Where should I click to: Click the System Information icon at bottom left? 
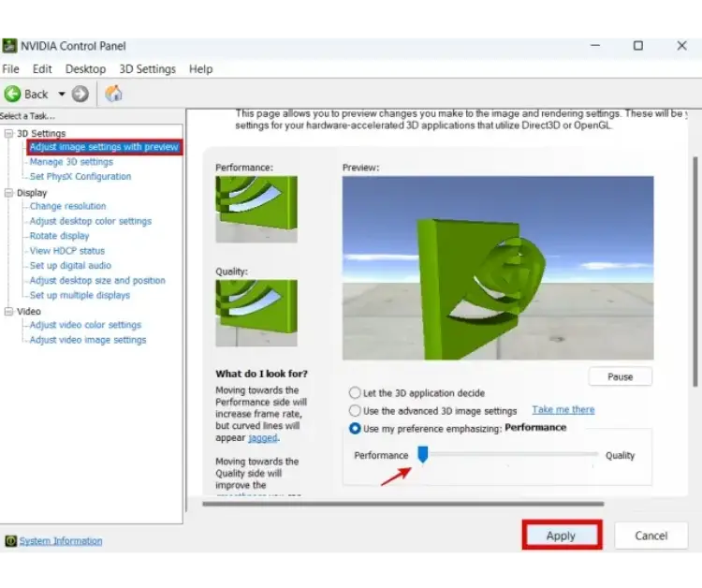coord(10,540)
